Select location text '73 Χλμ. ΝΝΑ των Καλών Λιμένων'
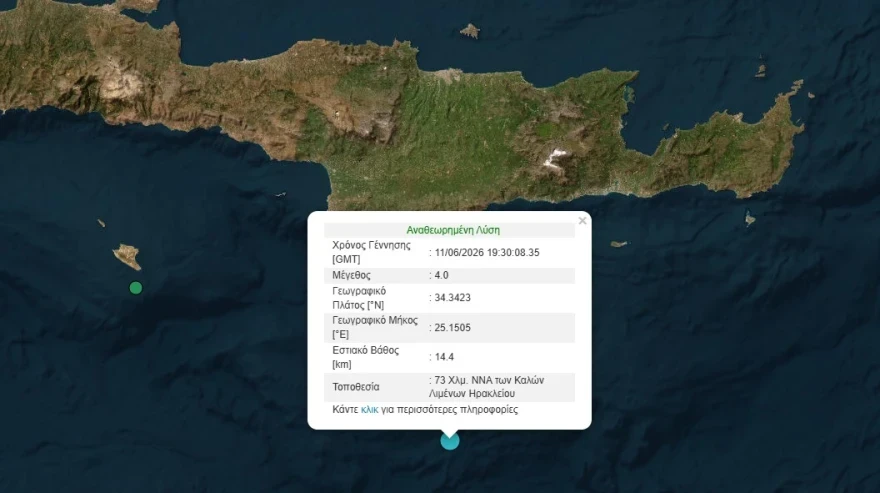880x493 pixels. 487,387
